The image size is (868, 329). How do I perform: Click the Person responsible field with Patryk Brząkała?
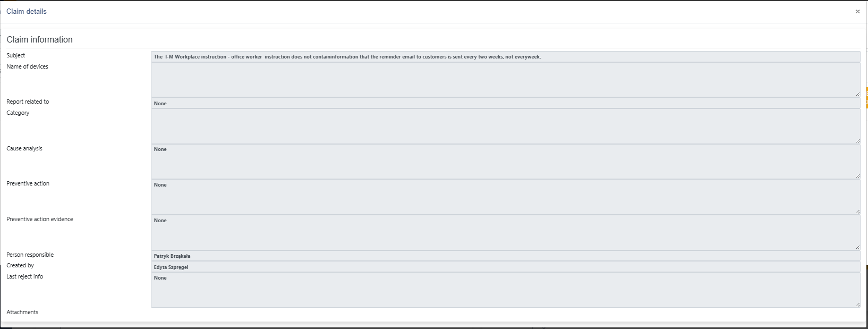(505, 256)
